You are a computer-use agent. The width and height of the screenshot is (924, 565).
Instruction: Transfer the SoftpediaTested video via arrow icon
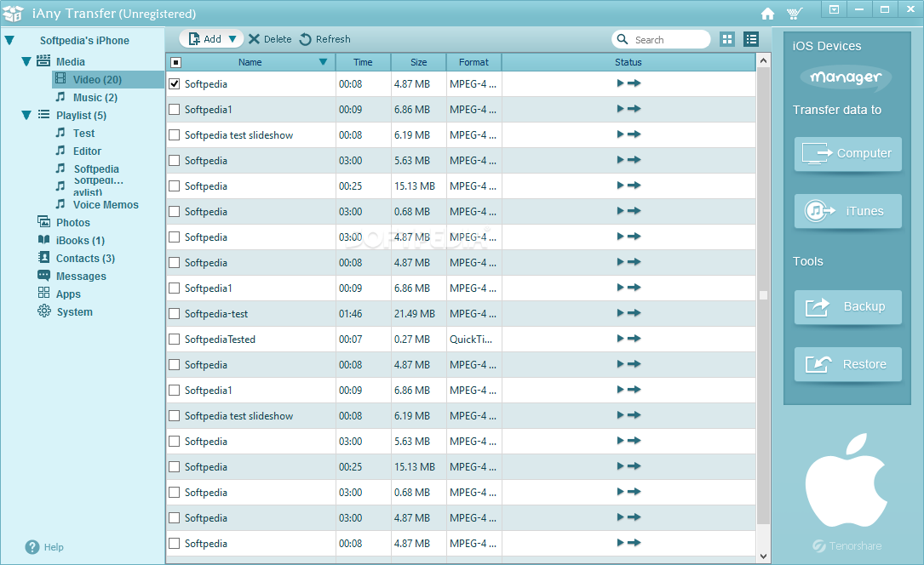[x=634, y=339]
